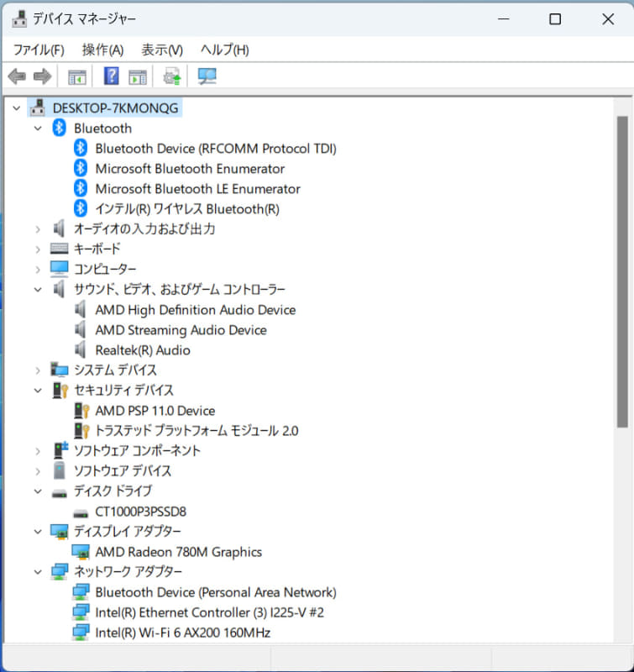
Task: Collapse the Bluetooth category
Action: pos(38,129)
